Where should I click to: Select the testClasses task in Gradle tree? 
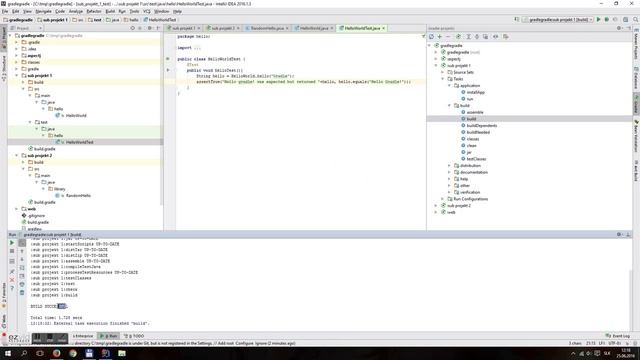[476, 159]
